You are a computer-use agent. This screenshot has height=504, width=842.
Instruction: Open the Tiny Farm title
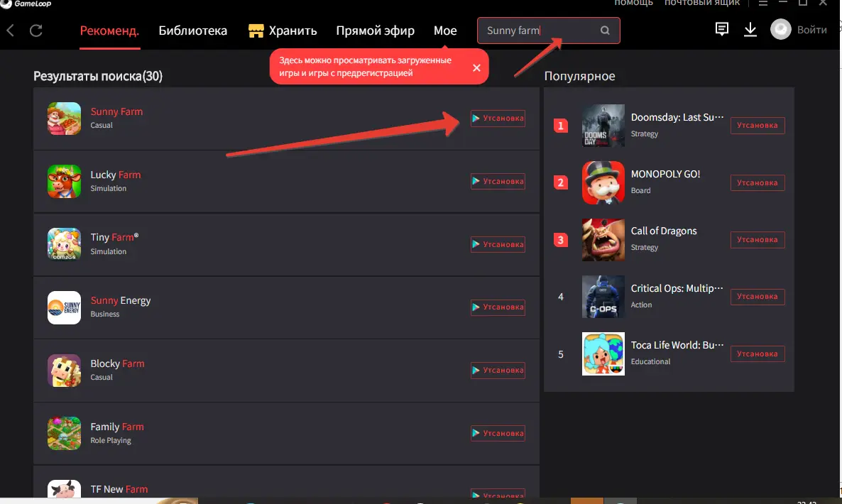tap(114, 237)
